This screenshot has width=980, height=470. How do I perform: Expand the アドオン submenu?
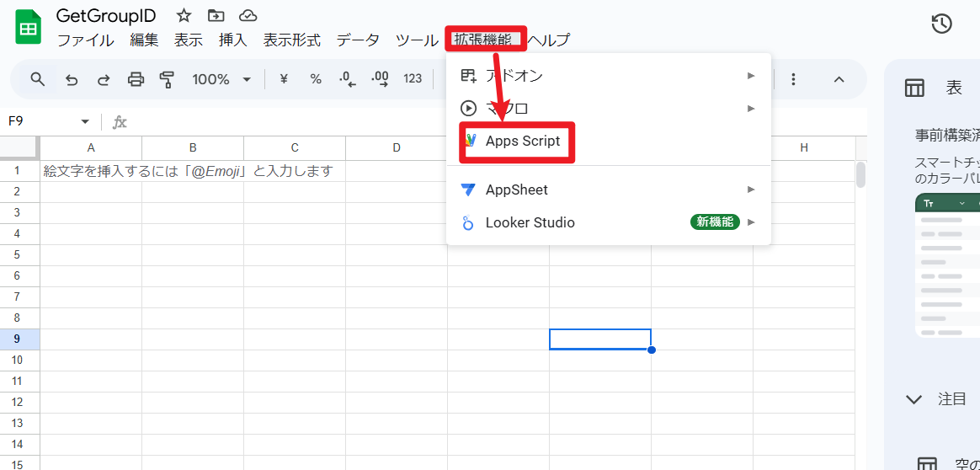[x=609, y=76]
